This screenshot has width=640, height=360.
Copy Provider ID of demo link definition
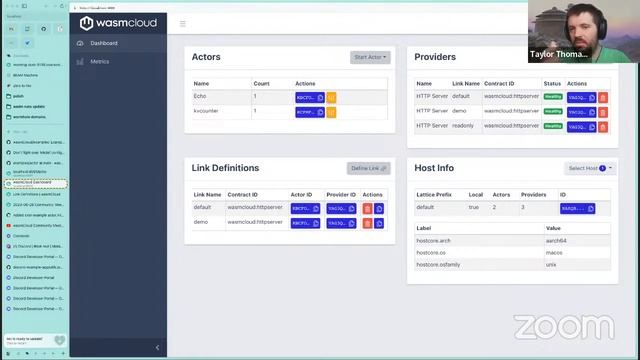coord(341,223)
